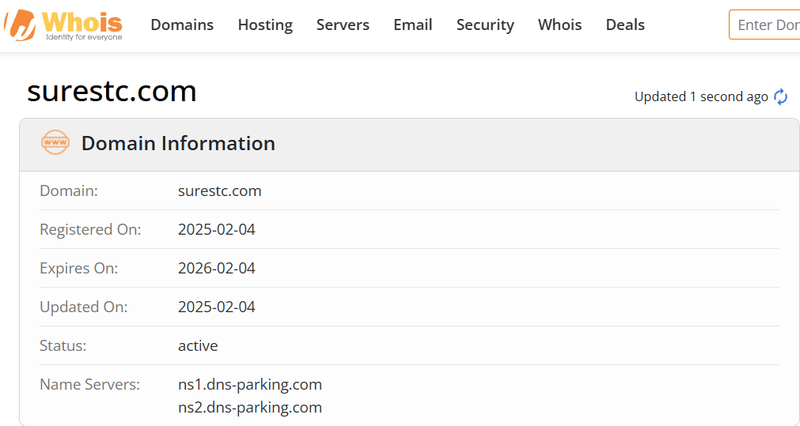The width and height of the screenshot is (800, 426).
Task: Open the Hosting menu
Action: [x=265, y=25]
